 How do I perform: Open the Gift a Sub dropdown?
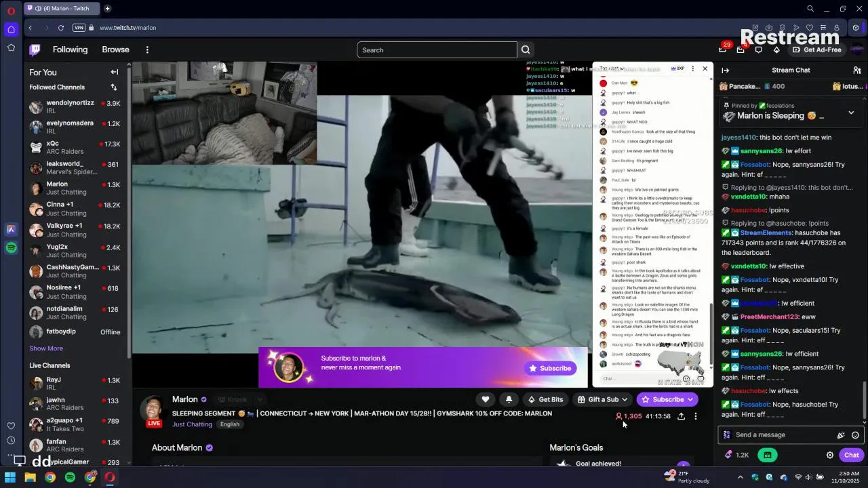602,399
